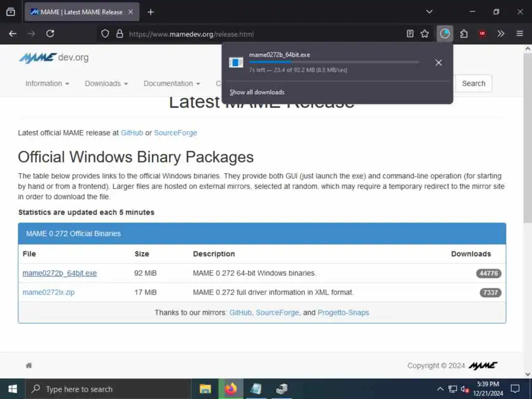Download mame0272b_64bit.exe from table
Image resolution: width=532 pixels, height=399 pixels.
(60, 273)
